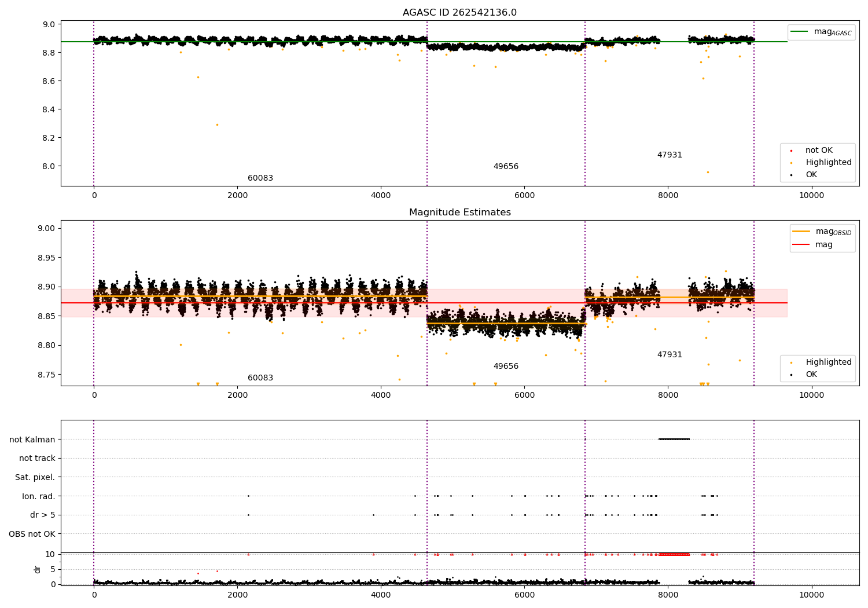
Task: Click the 'OBS not OK' row label
Action: pyautogui.click(x=32, y=534)
